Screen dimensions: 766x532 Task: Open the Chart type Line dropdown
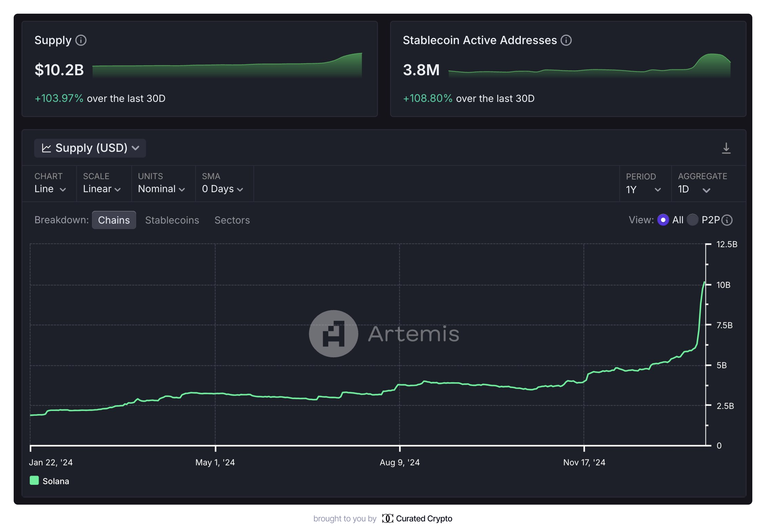coord(50,189)
